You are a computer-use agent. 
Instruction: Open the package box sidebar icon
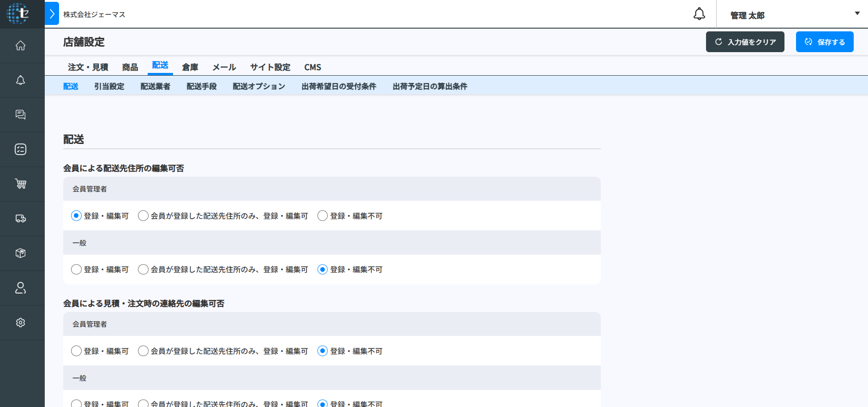[x=20, y=253]
